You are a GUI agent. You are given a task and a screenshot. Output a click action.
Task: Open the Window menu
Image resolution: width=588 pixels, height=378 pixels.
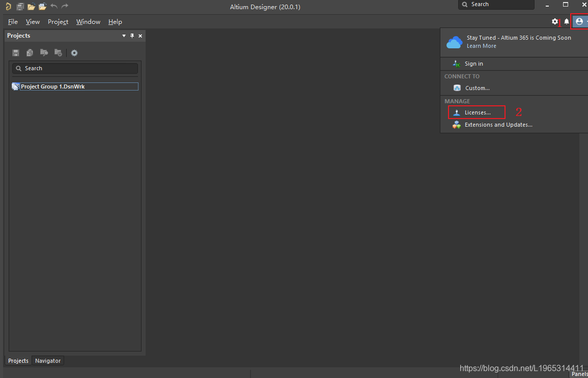click(88, 22)
